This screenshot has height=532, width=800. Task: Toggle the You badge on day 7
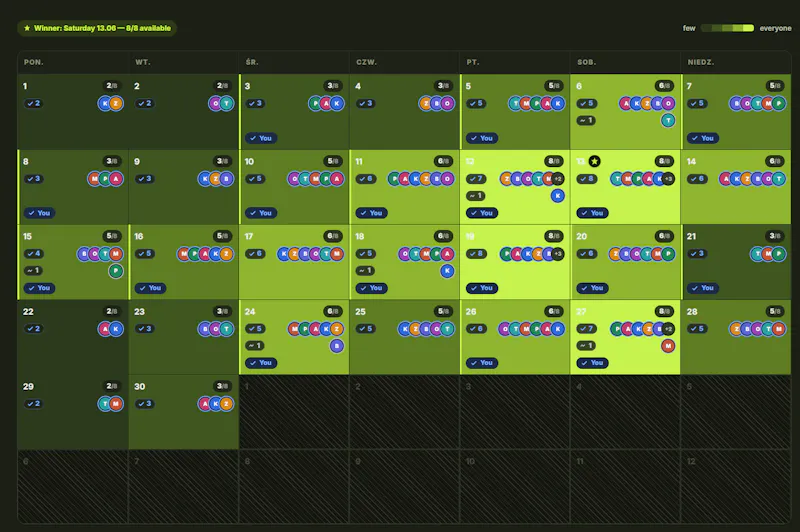pyautogui.click(x=703, y=138)
